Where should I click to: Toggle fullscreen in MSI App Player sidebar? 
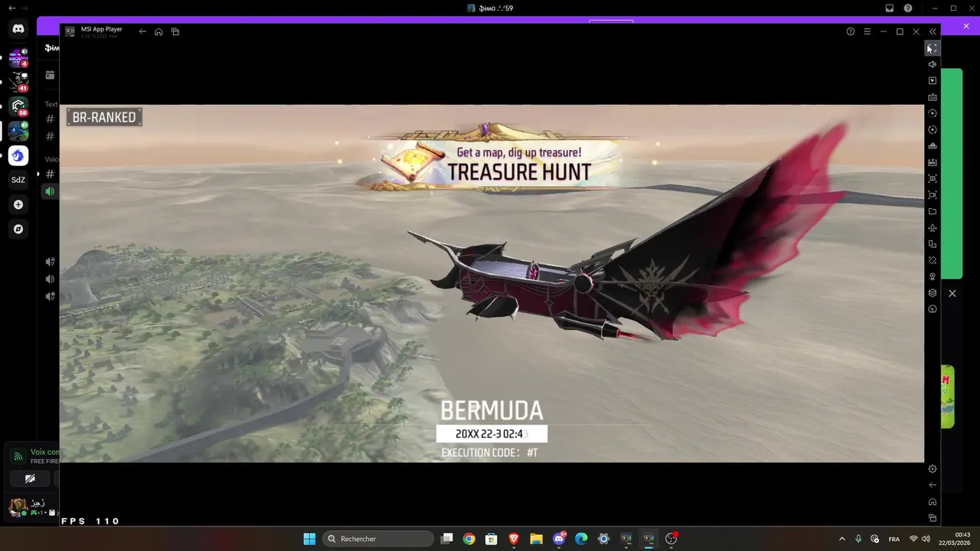[932, 48]
